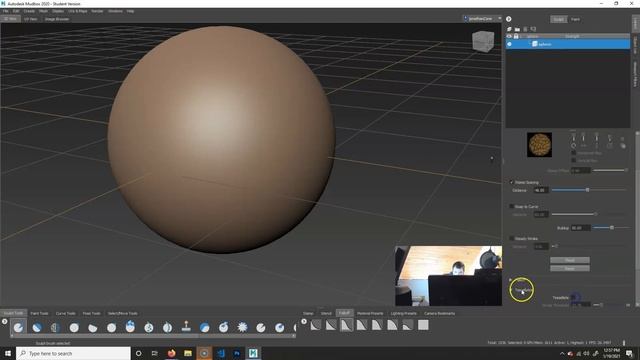Click the new layer icon
The width and height of the screenshot is (640, 360).
pos(509,29)
